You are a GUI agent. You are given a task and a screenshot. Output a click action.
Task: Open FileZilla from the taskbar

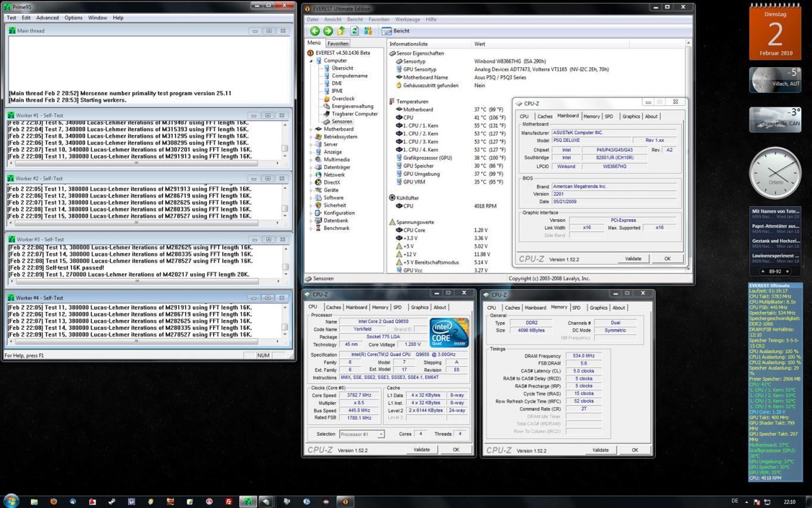(x=229, y=501)
